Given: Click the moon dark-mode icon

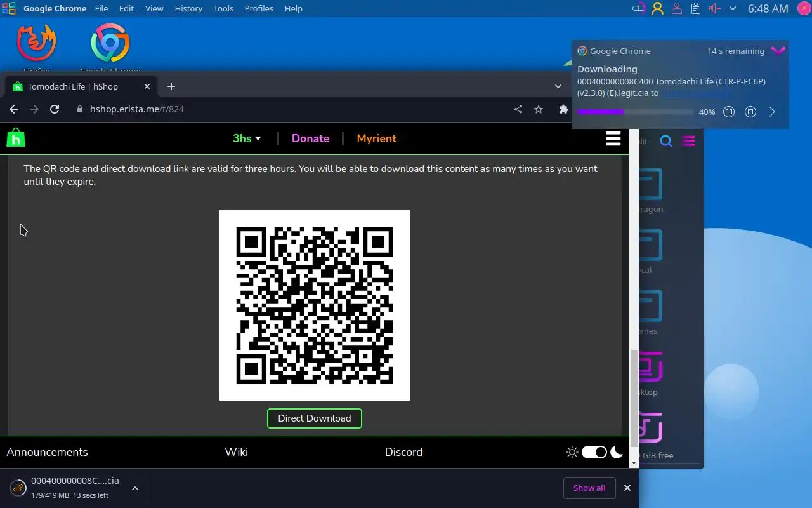Looking at the screenshot, I should point(617,452).
